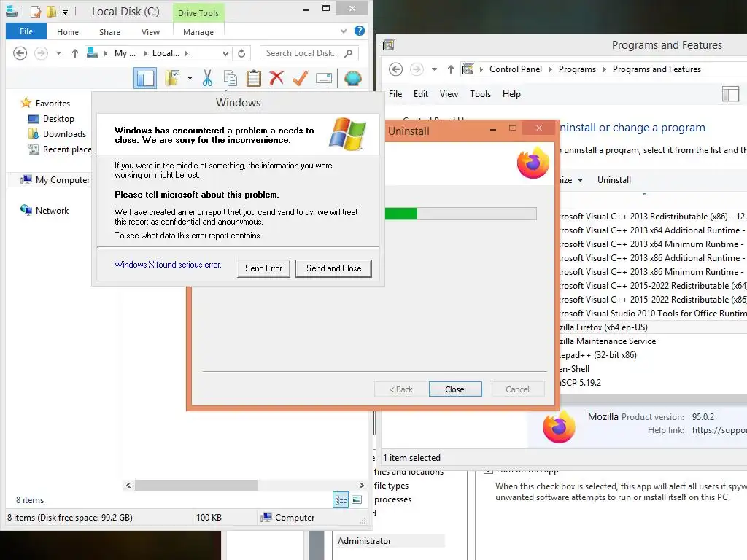Viewport: 747px width, 560px height.
Task: Switch to the Share ribbon tab
Action: pos(109,32)
